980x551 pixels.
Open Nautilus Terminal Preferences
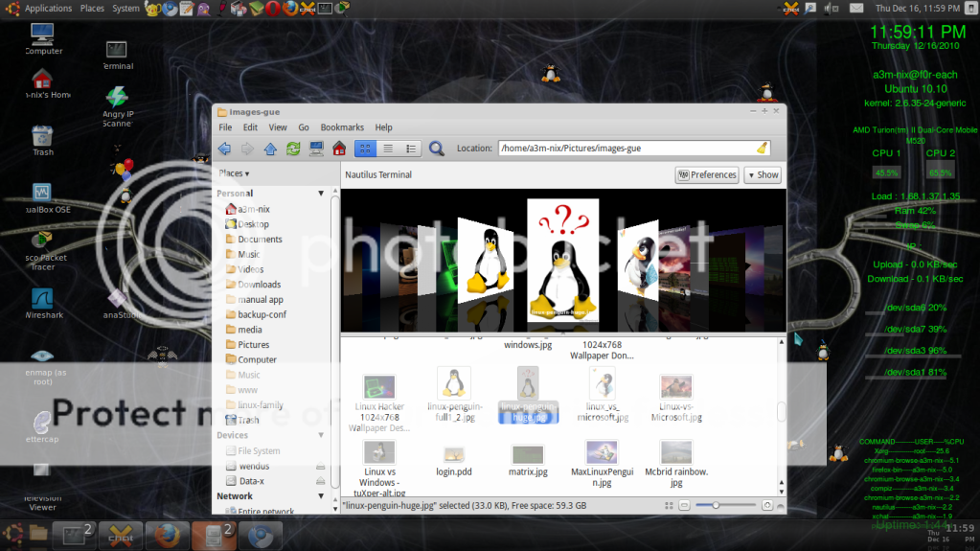[x=707, y=175]
